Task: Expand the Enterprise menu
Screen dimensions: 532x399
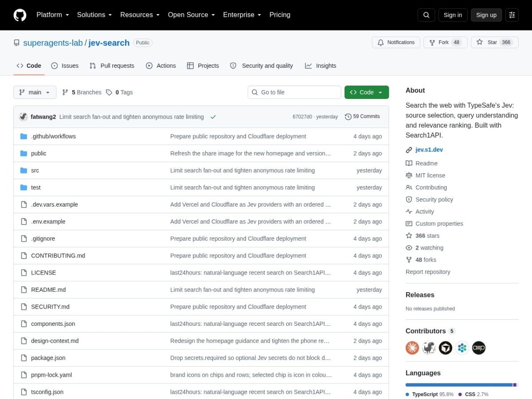Action: [242, 15]
